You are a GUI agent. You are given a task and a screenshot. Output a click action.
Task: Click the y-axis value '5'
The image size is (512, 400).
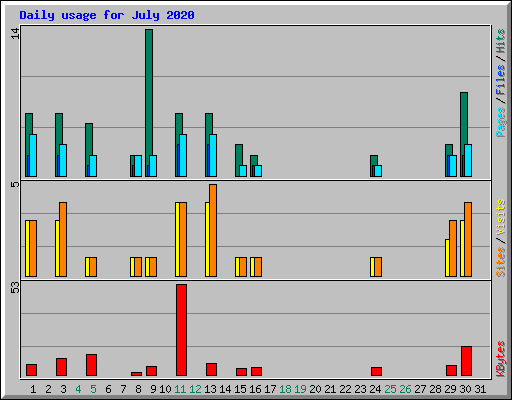(15, 184)
